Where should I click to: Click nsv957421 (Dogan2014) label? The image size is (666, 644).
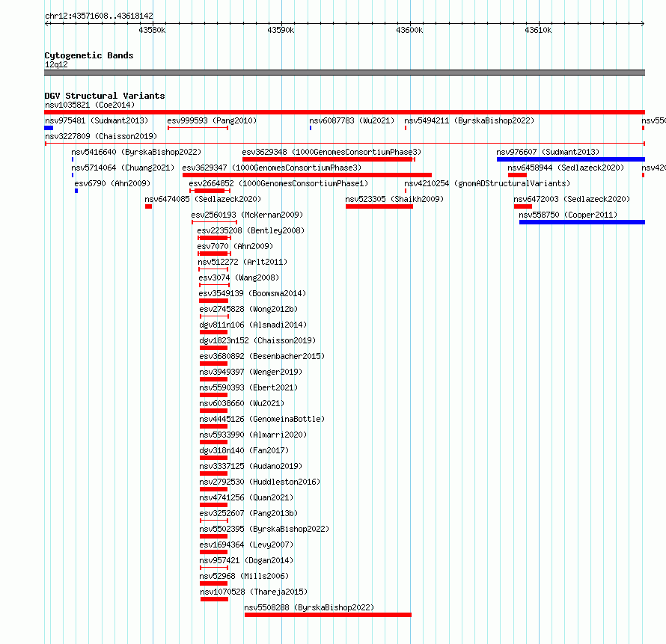tap(247, 560)
